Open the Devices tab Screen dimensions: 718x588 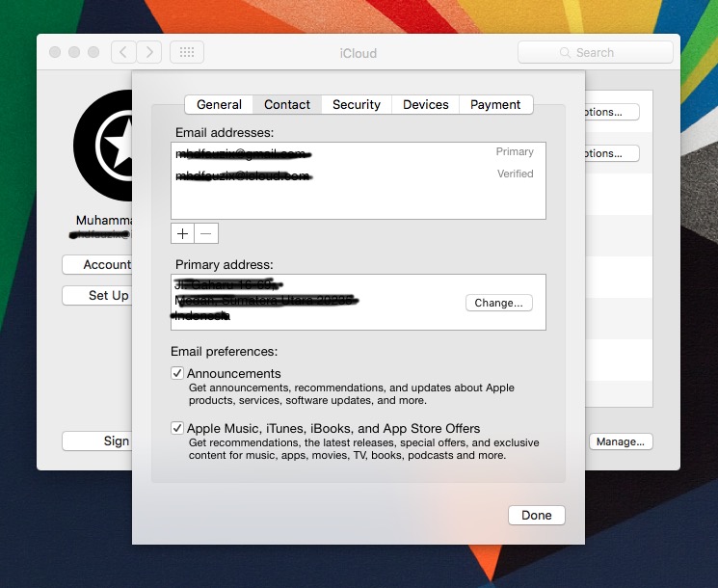pyautogui.click(x=425, y=105)
